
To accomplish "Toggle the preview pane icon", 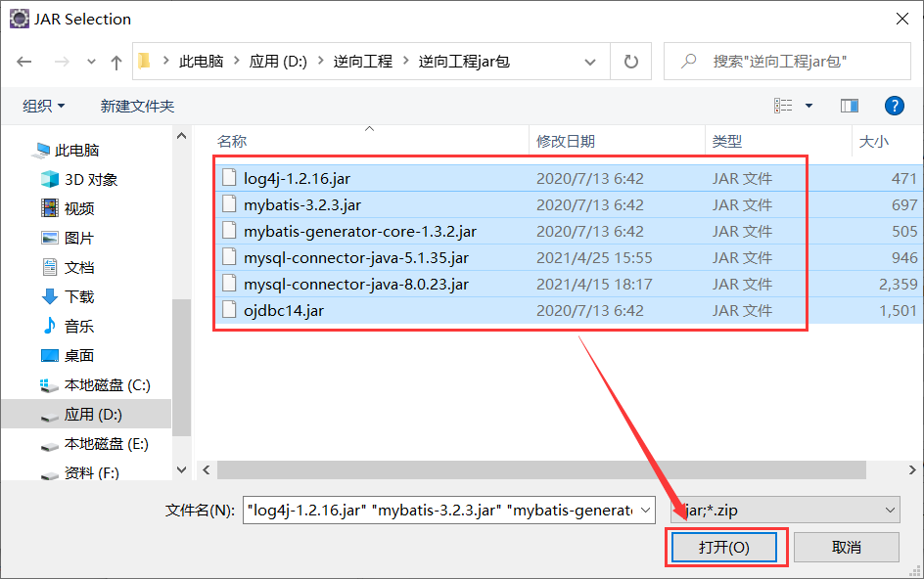I will click(850, 106).
